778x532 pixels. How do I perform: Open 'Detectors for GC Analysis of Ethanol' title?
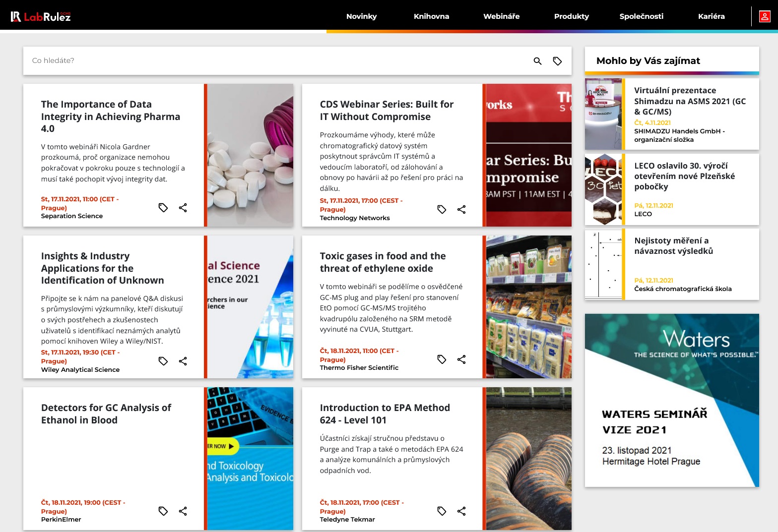click(x=106, y=414)
